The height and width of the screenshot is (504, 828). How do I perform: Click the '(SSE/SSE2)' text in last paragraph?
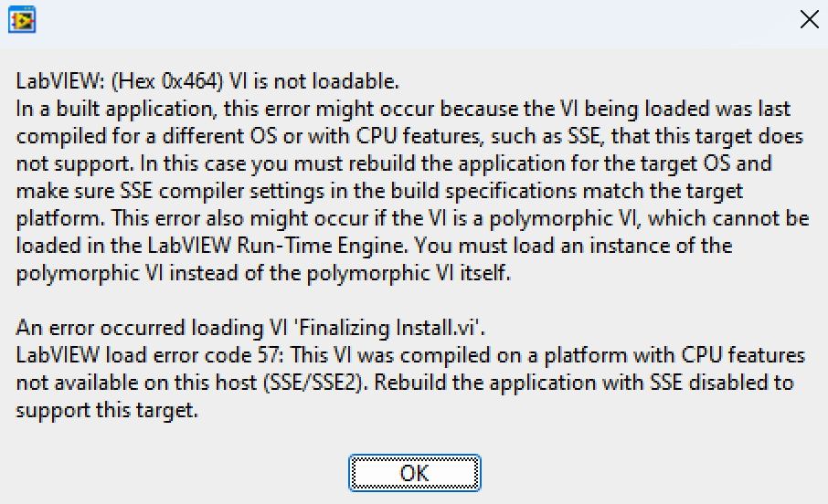(x=314, y=383)
